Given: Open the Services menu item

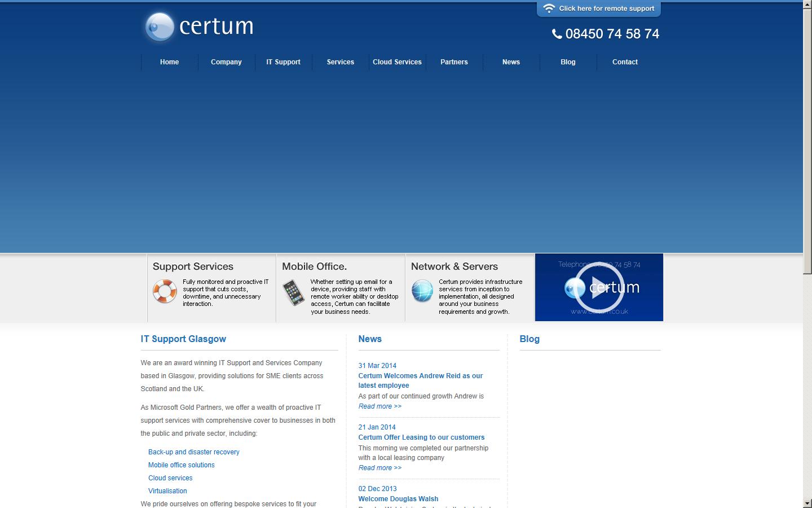Looking at the screenshot, I should pos(341,62).
